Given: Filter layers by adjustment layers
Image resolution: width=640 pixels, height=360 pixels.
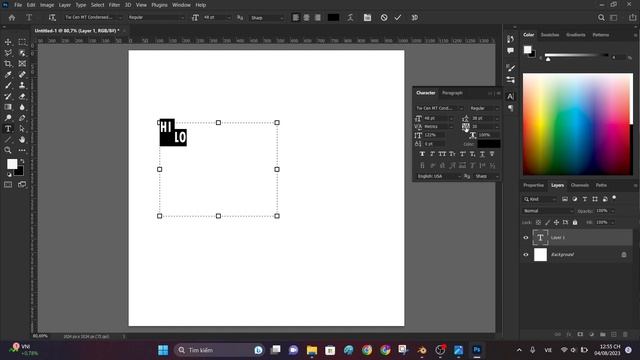Looking at the screenshot, I should (575, 199).
